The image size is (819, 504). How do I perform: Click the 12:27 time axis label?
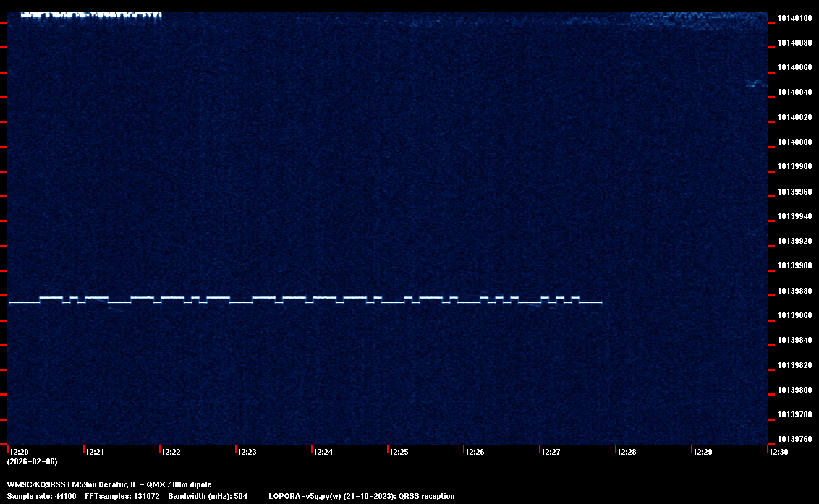[x=551, y=452]
